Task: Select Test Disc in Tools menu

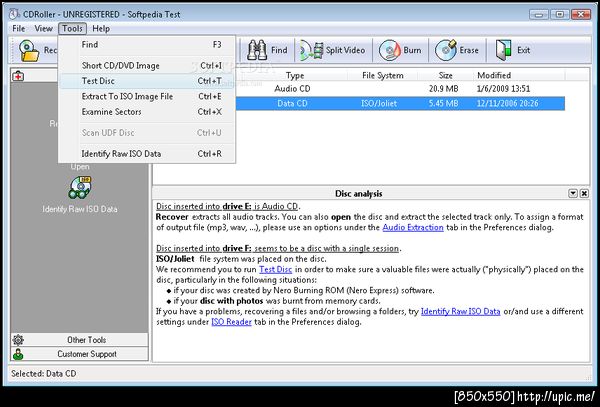Action: tap(147, 81)
